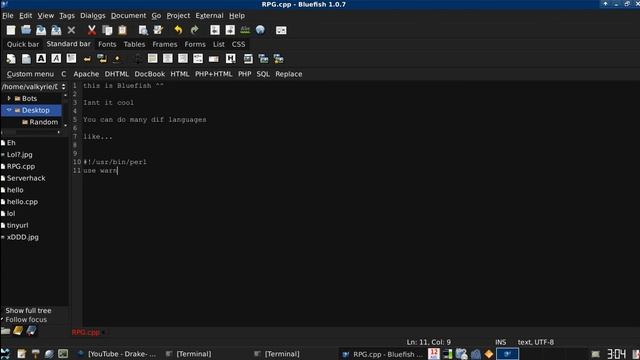
Task: Copy the selection with the toolbar icon
Action: pos(107,30)
